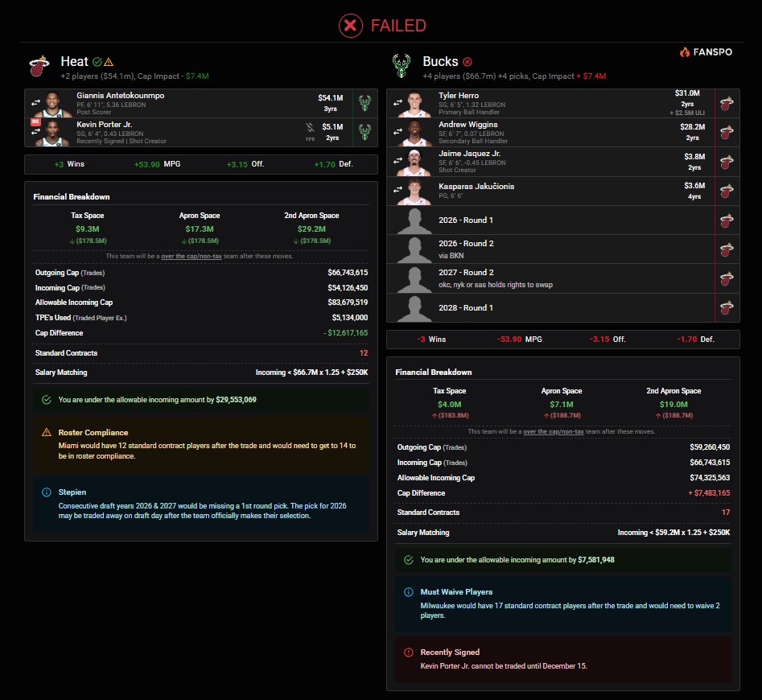Click the Bucks Allowable Incoming Cap $74,325,563

pyautogui.click(x=710, y=477)
